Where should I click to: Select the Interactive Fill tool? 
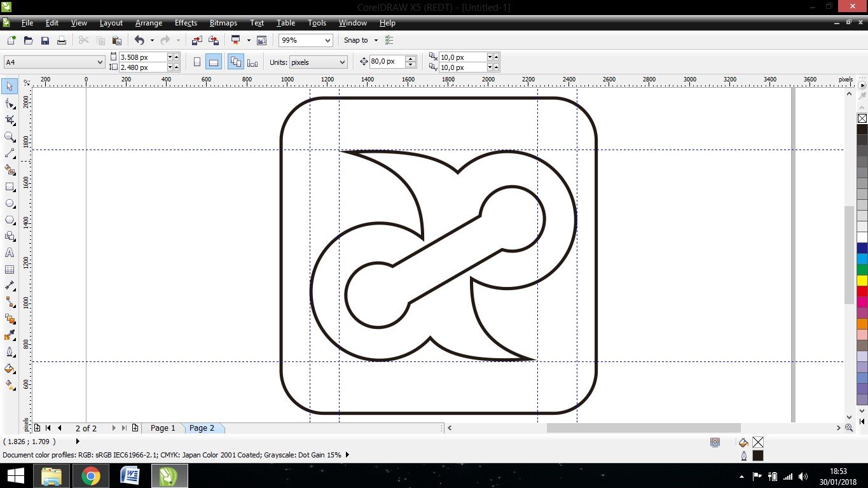point(10,385)
